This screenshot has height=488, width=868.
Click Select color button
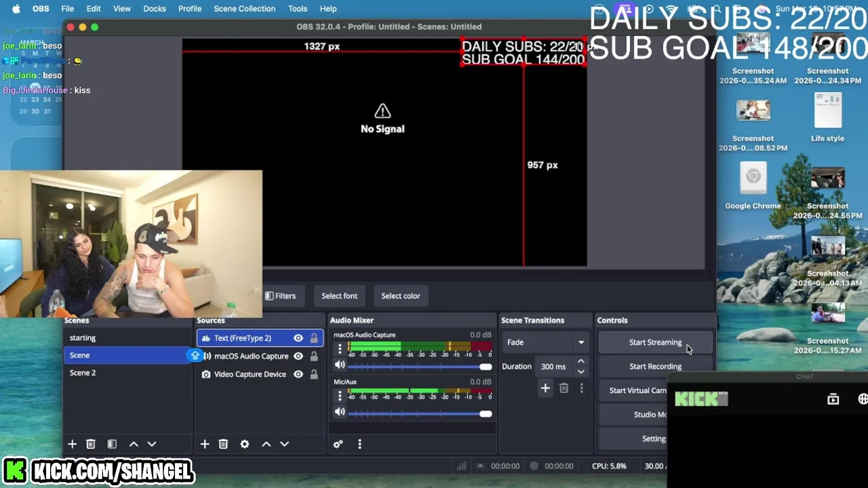pyautogui.click(x=401, y=296)
